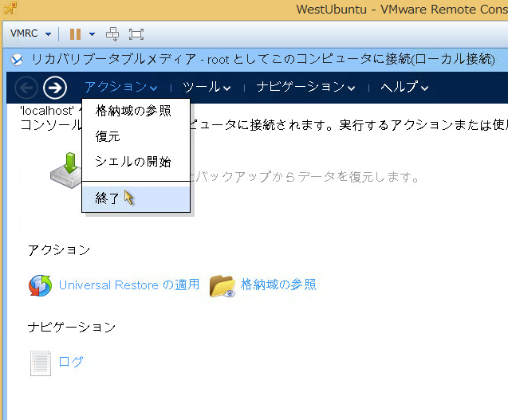Open the ログ link under navigation

(71, 362)
